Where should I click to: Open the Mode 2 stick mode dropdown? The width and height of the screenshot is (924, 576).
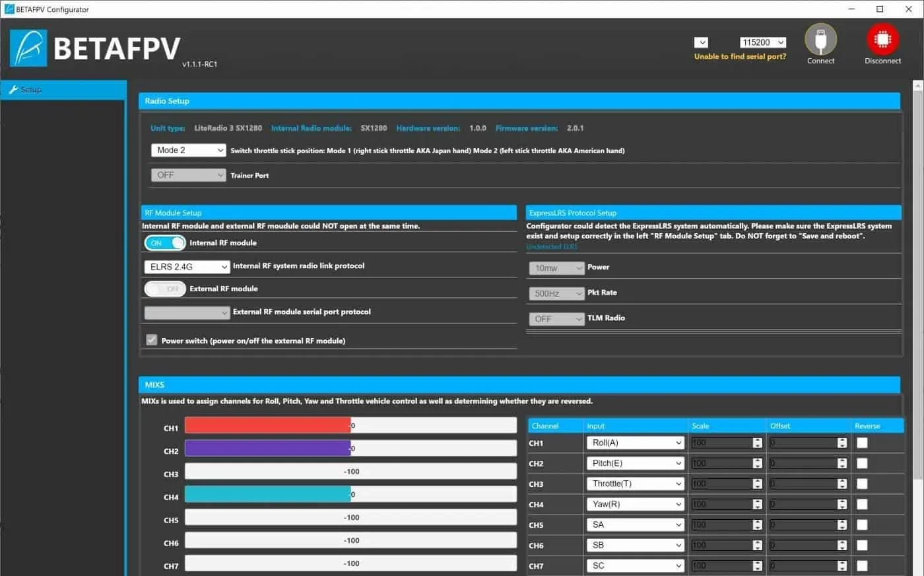click(189, 151)
